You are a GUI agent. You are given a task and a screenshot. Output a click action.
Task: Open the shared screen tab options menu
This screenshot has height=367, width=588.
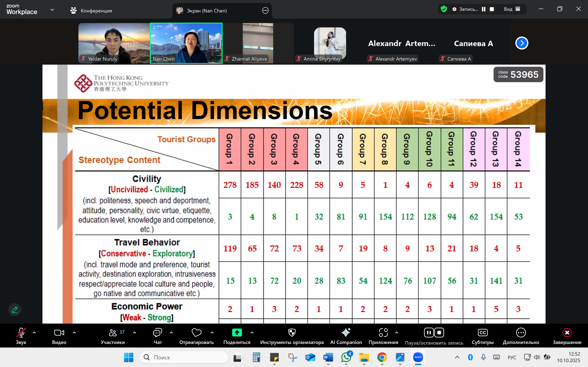pyautogui.click(x=265, y=10)
